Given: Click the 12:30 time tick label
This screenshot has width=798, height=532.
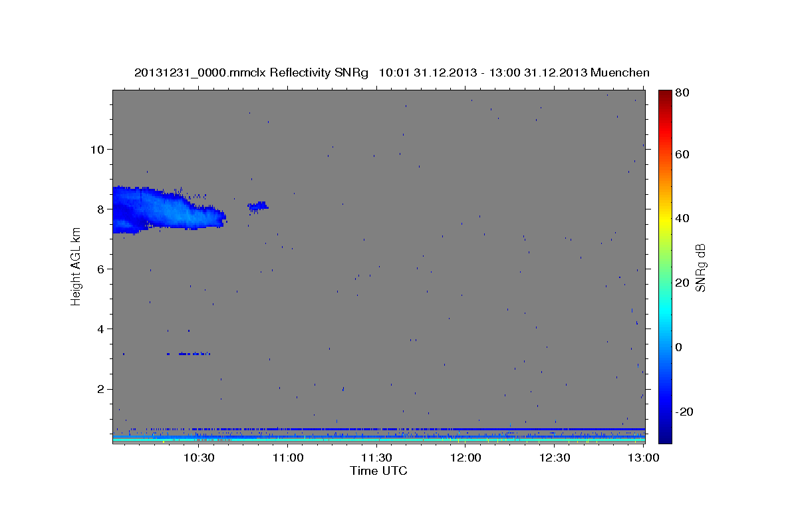Looking at the screenshot, I should (x=555, y=458).
